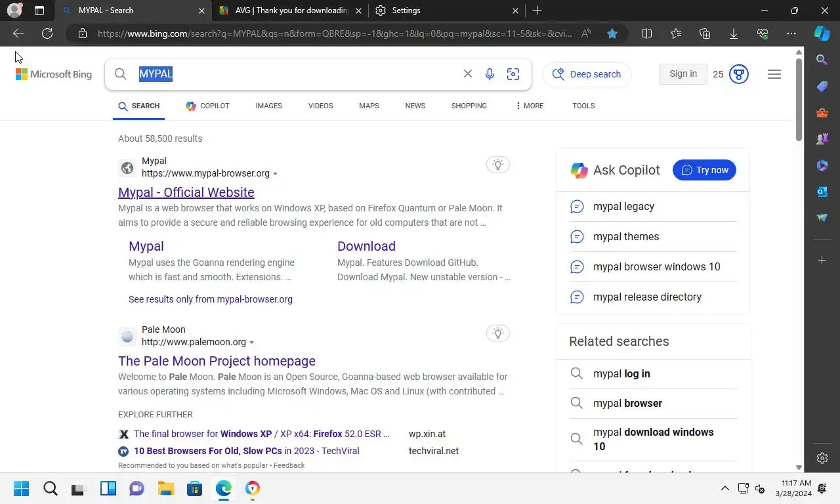Viewport: 840px width, 504px height.
Task: Select the IMAGES search tab
Action: click(268, 106)
